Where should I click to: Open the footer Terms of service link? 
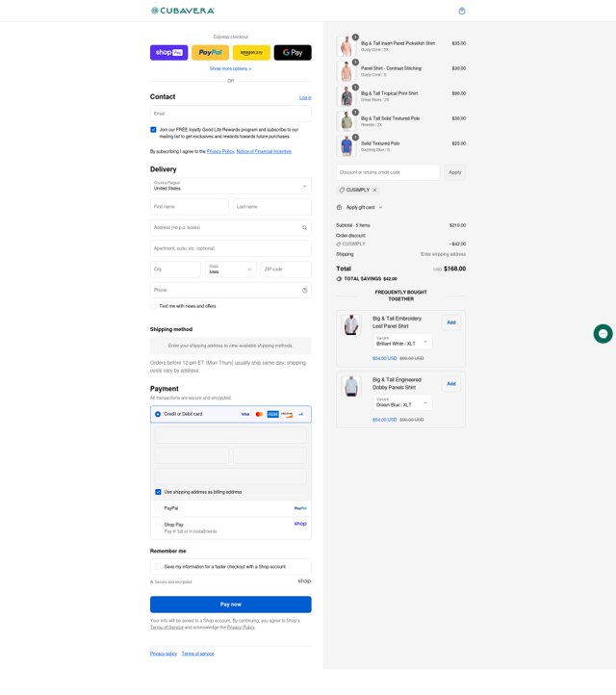(197, 654)
